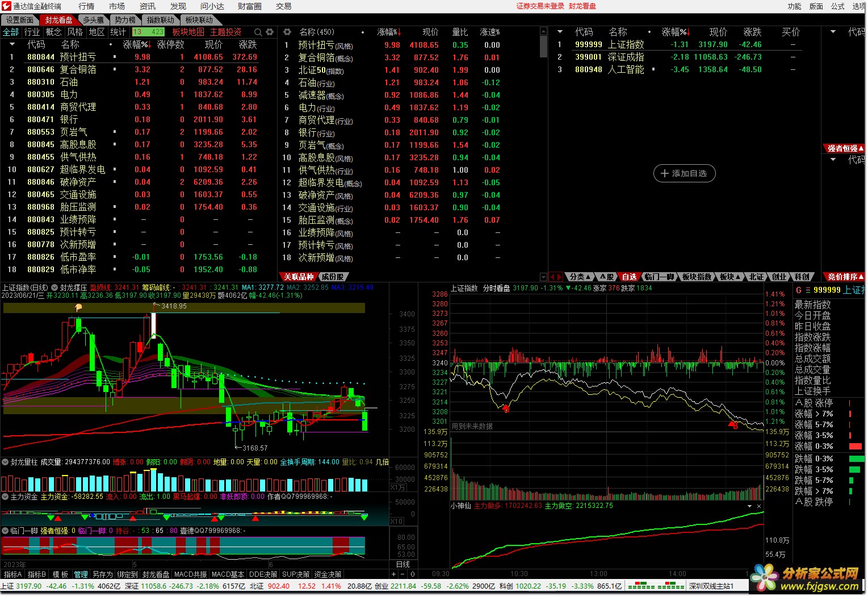Select the 设置版面 tab
The width and height of the screenshot is (868, 596).
[x=20, y=20]
